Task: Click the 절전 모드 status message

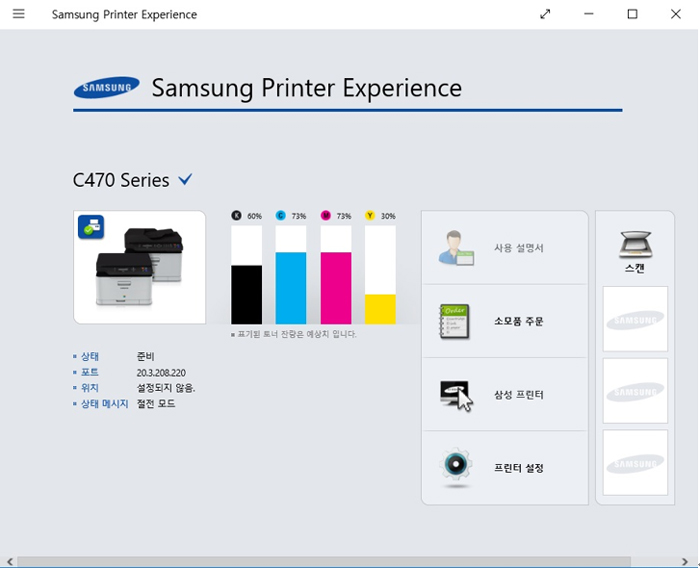Action: [156, 403]
